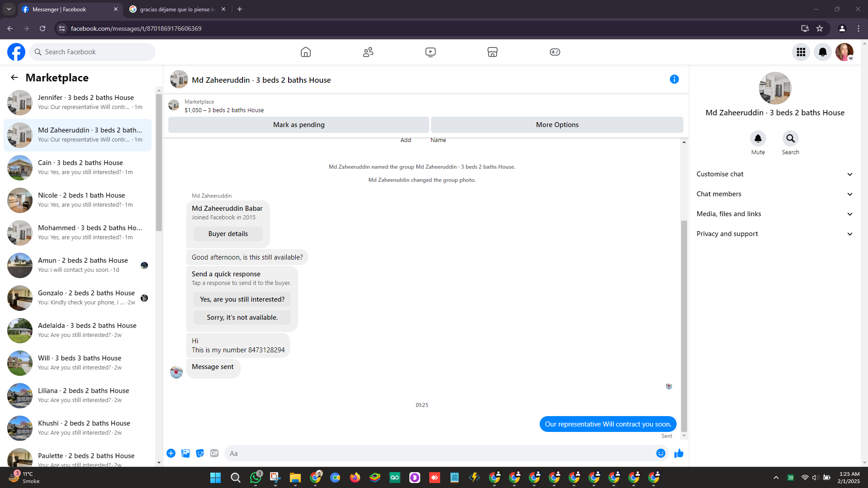Reload the page
The height and width of the screenshot is (488, 868).
43,28
